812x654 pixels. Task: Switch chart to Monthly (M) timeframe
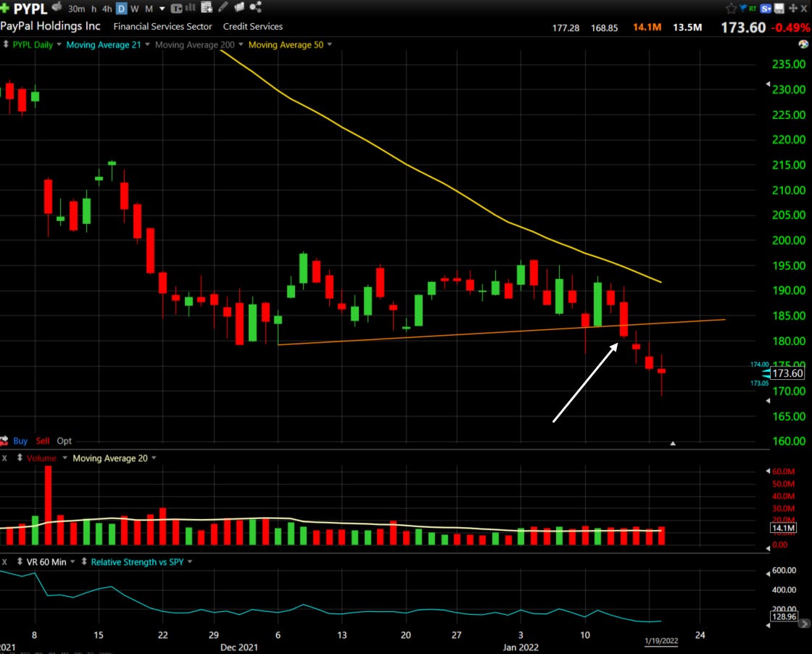(x=149, y=9)
